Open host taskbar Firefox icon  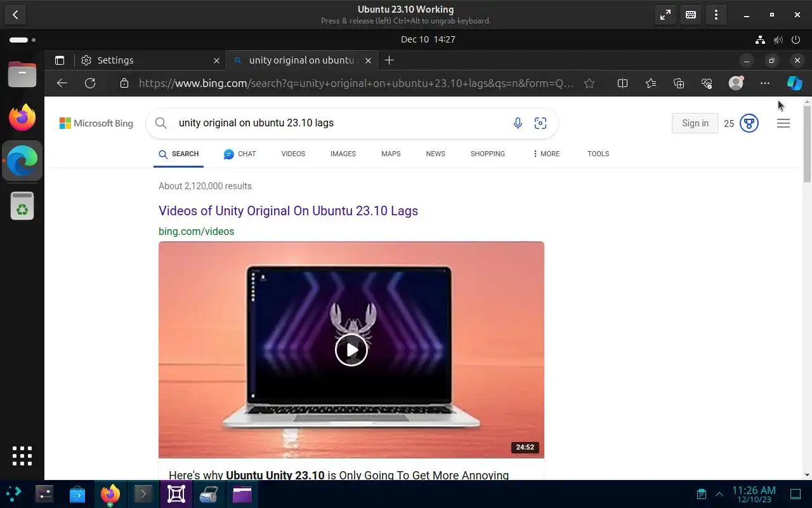110,494
